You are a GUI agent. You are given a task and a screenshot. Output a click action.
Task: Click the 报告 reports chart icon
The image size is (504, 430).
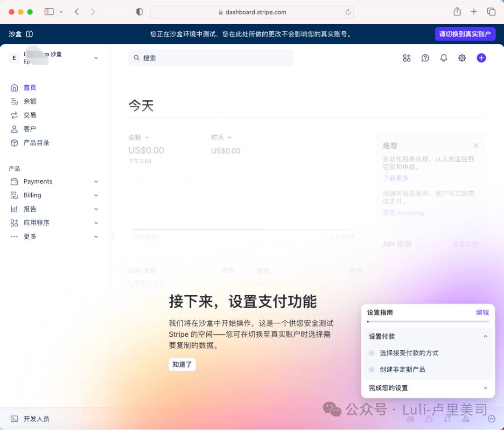(x=14, y=209)
